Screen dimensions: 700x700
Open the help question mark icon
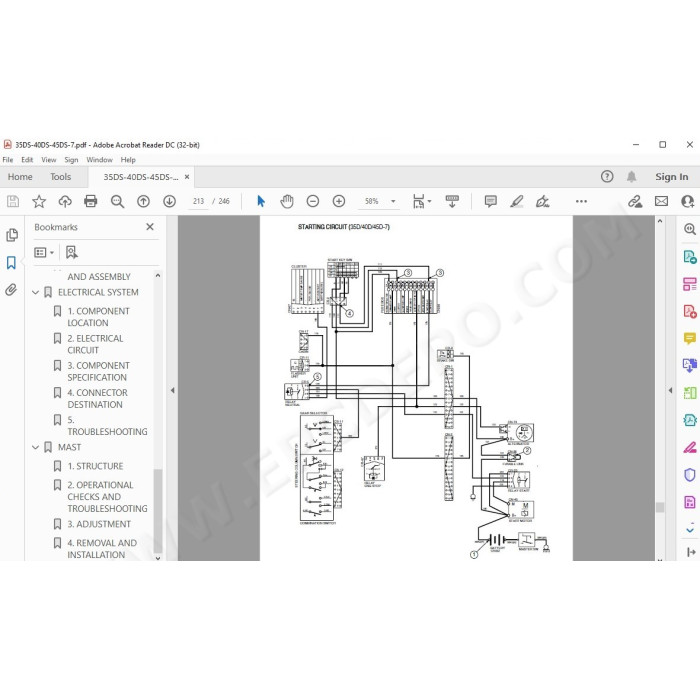pyautogui.click(x=607, y=176)
